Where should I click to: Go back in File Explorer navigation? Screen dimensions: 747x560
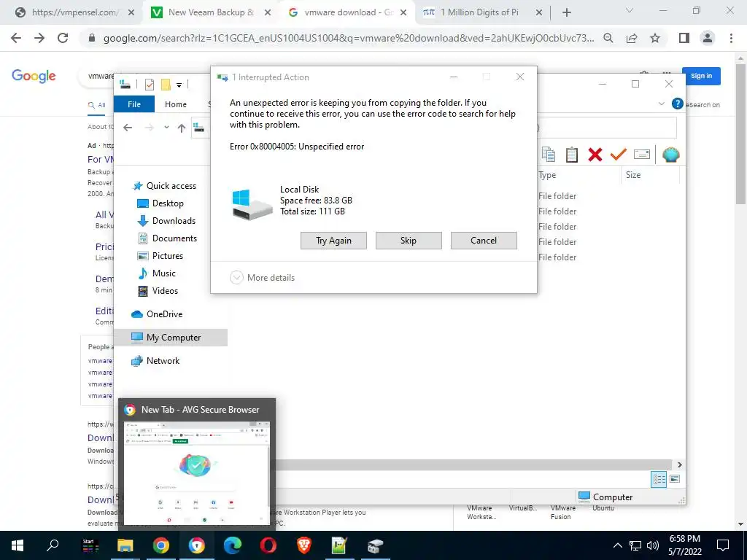point(128,128)
